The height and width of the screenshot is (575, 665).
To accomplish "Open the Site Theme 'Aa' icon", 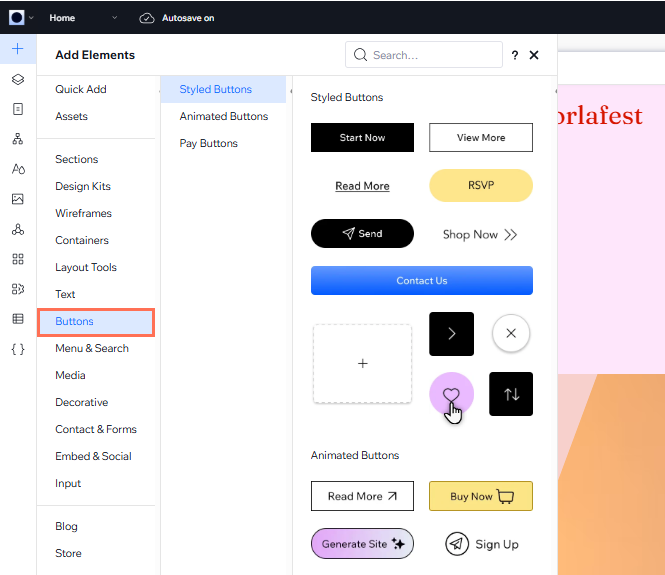I will coord(18,169).
